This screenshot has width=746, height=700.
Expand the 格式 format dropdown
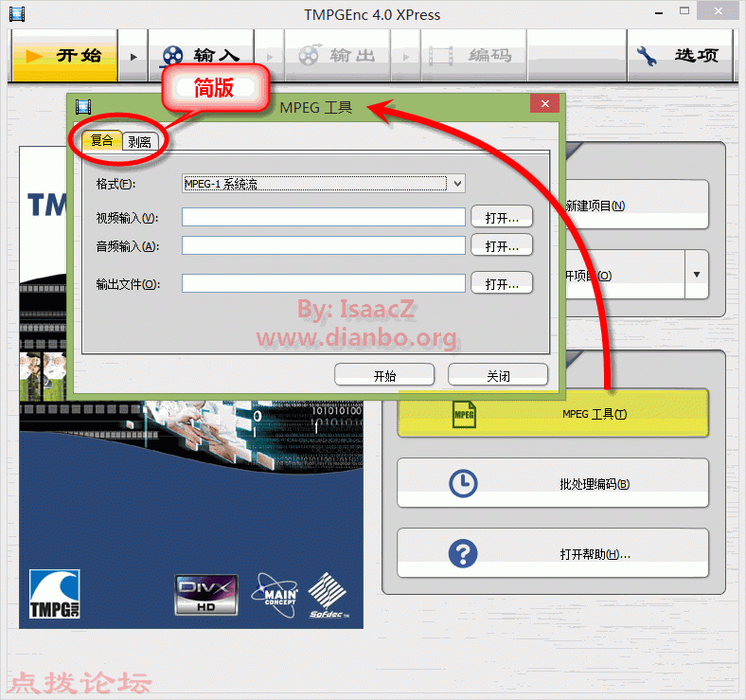457,184
